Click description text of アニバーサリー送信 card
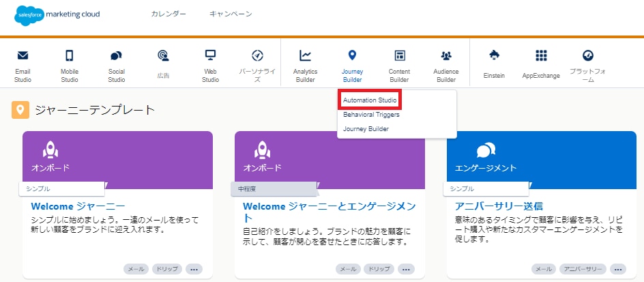644x282 pixels. click(539, 229)
